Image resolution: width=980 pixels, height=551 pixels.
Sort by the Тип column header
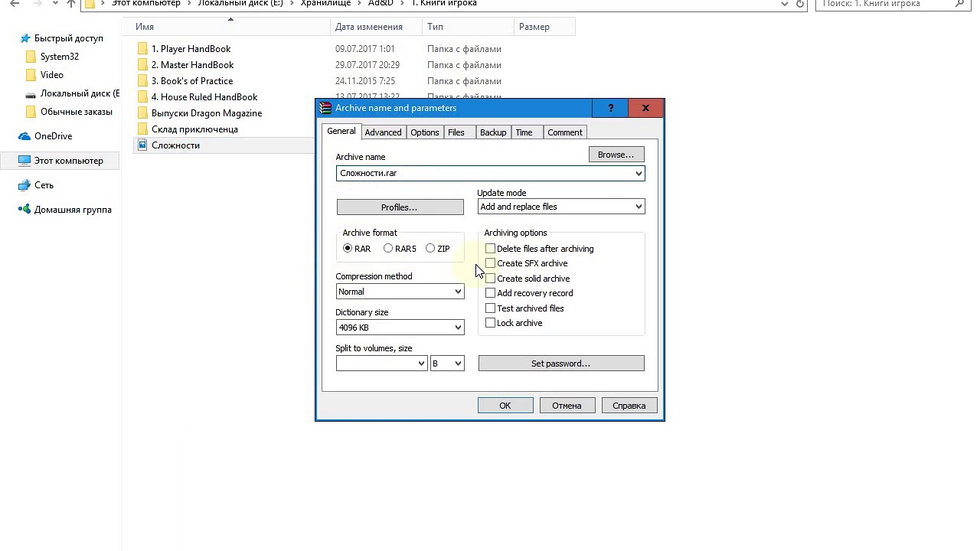468,27
